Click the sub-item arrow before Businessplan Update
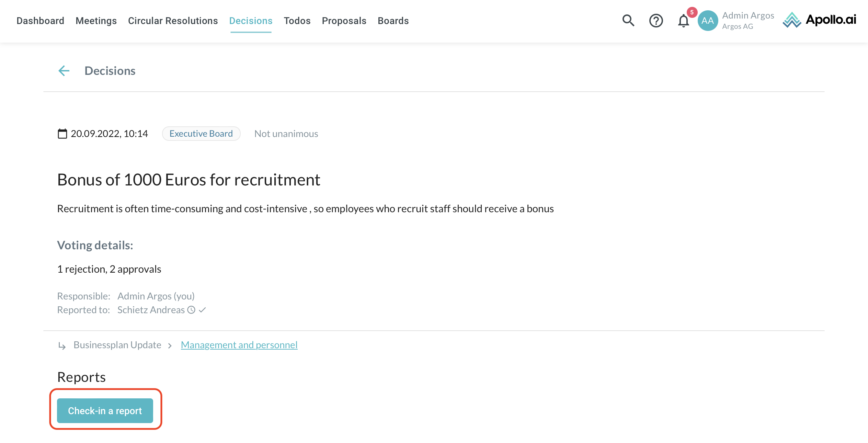Screen dimensions: 868x443 click(x=62, y=345)
